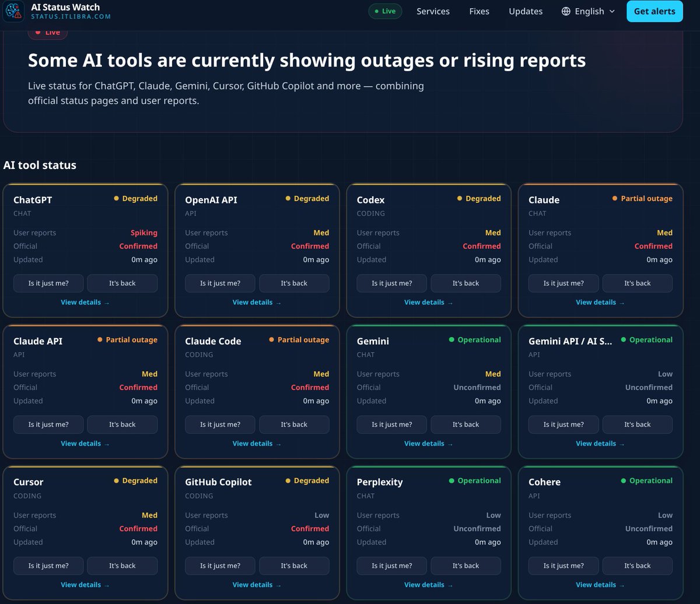Mark Claude chat as 'It's back'
Viewport: 700px width, 604px height.
tap(638, 283)
